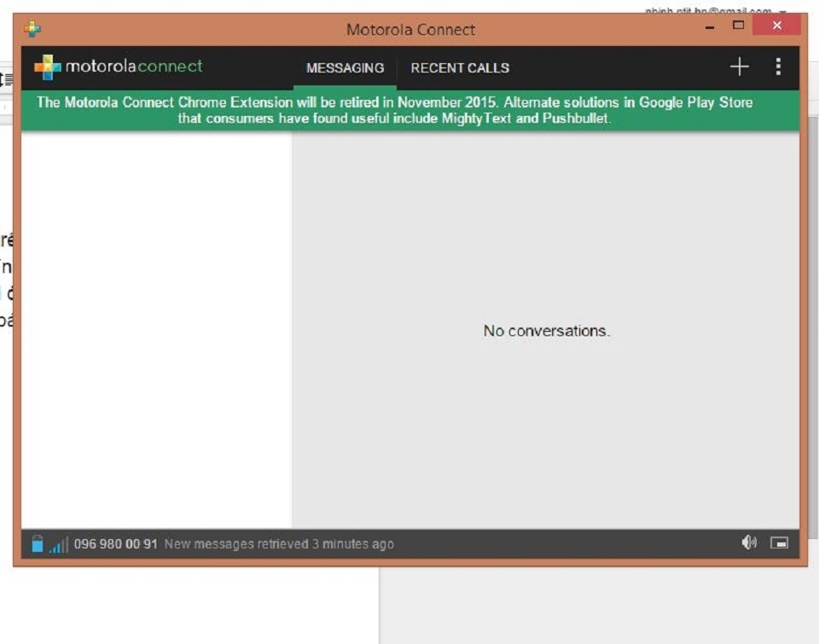Click 'New messages retrieved 3 minutes ago' status
The height and width of the screenshot is (644, 819).
[x=279, y=543]
